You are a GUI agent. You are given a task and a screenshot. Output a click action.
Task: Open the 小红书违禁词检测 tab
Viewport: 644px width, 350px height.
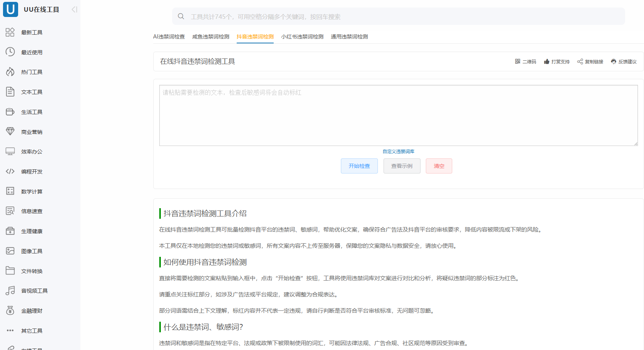302,37
